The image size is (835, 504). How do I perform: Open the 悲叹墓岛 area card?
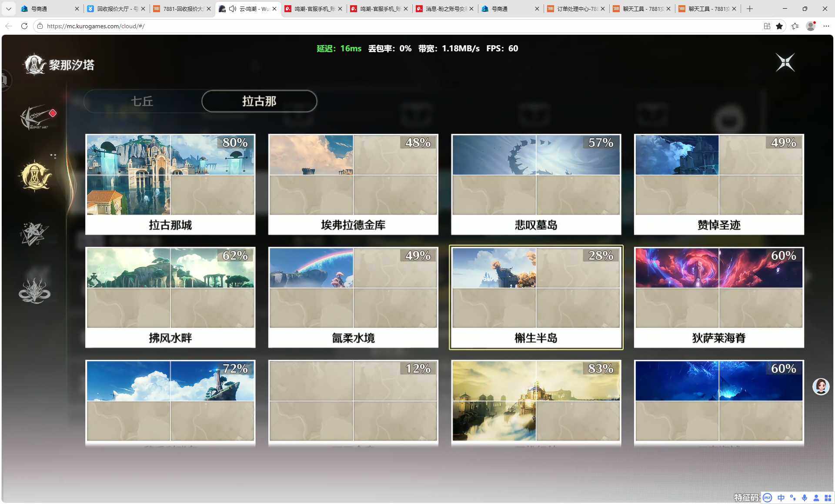(536, 184)
